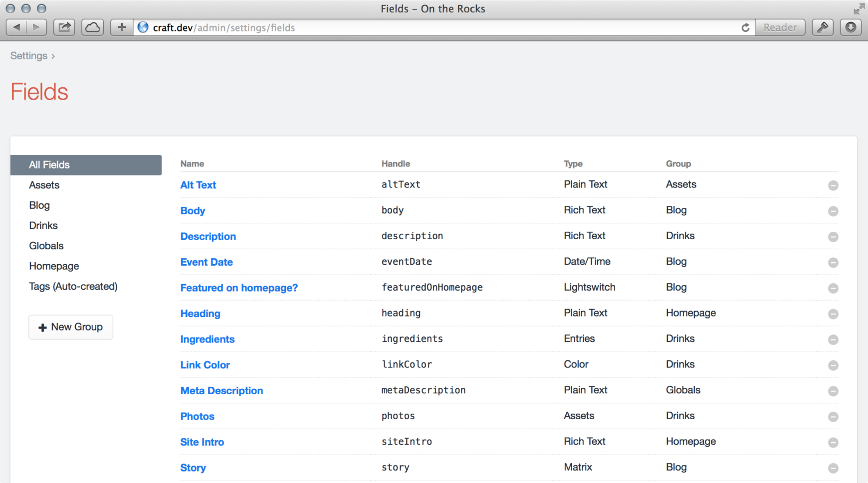Click the Group column header
This screenshot has height=483, width=868.
point(678,163)
